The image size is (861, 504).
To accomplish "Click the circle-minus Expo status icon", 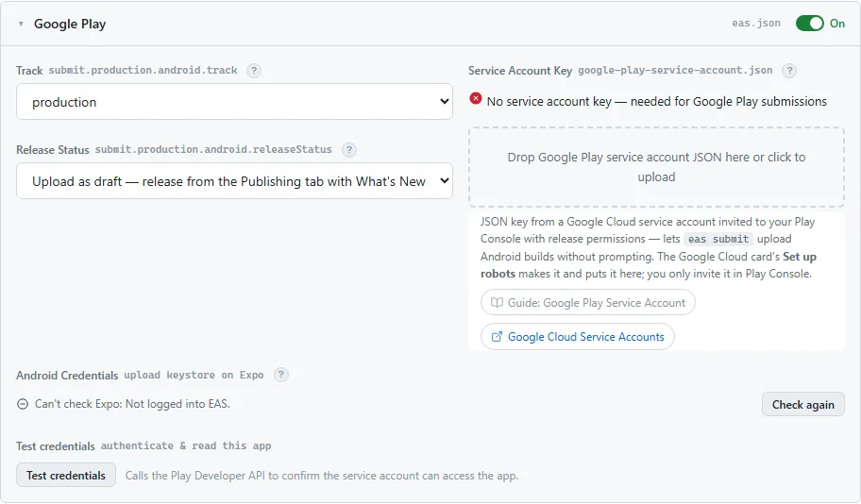I will [x=23, y=404].
